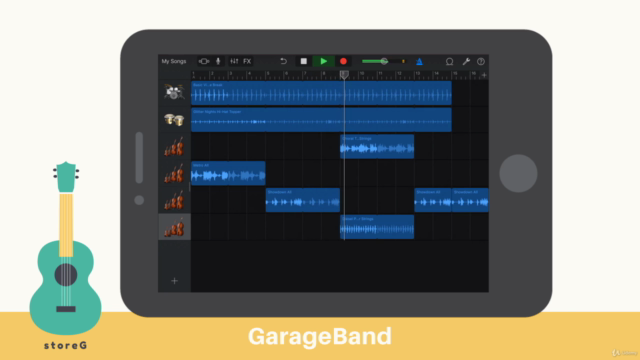This screenshot has width=640, height=360.
Task: Open the FX panel
Action: [247, 61]
